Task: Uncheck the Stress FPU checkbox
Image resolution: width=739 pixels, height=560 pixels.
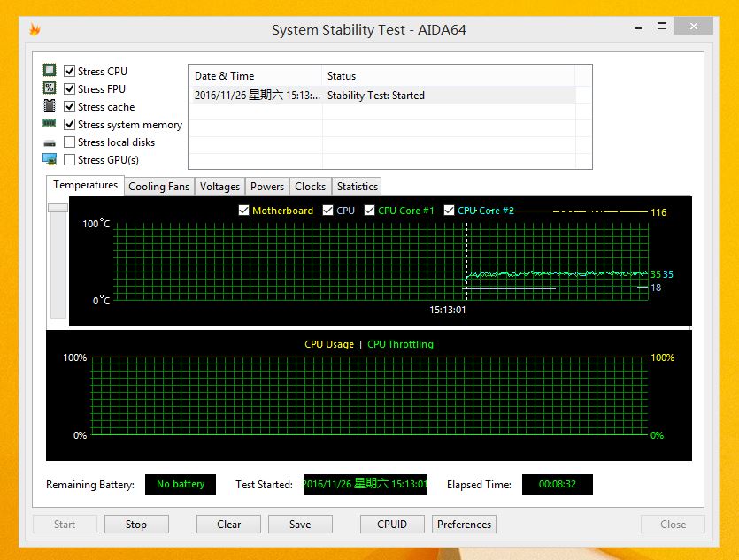Action: point(69,88)
